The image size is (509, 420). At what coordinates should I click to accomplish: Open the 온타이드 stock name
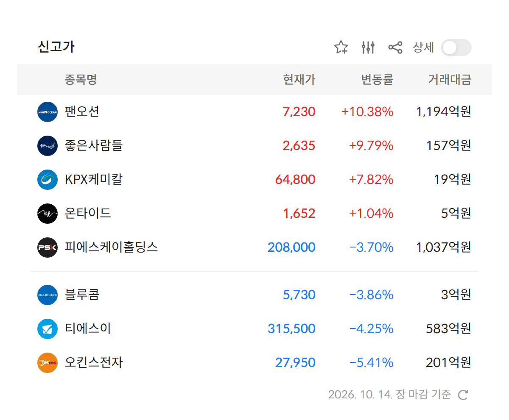(88, 214)
